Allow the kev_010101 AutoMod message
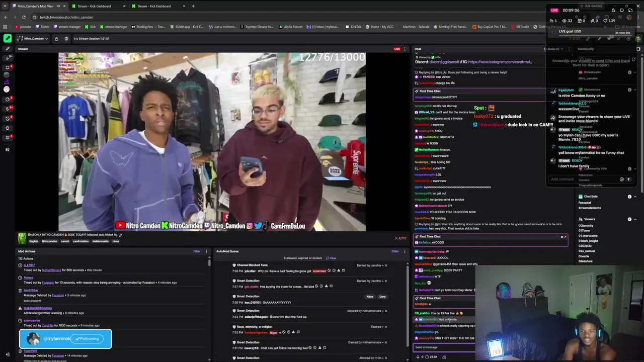 (x=370, y=297)
